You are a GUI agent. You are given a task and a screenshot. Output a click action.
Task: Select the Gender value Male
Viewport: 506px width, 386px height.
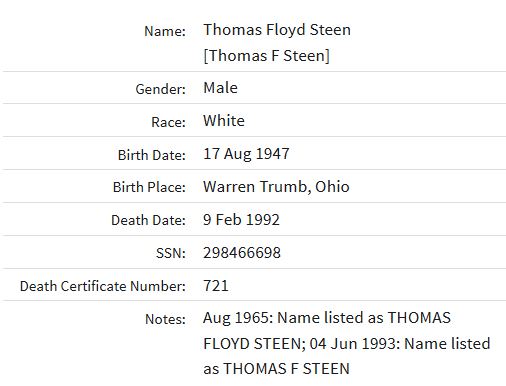coord(220,88)
